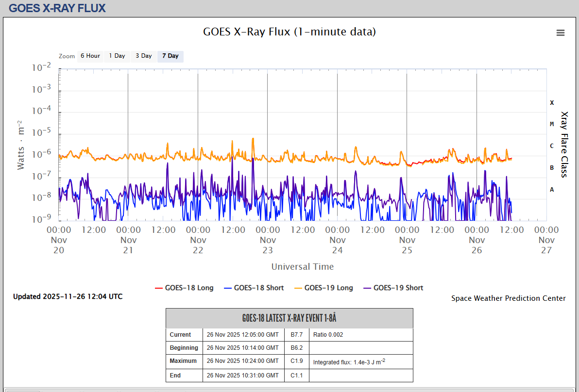Click the Updated timestamp text

68,296
